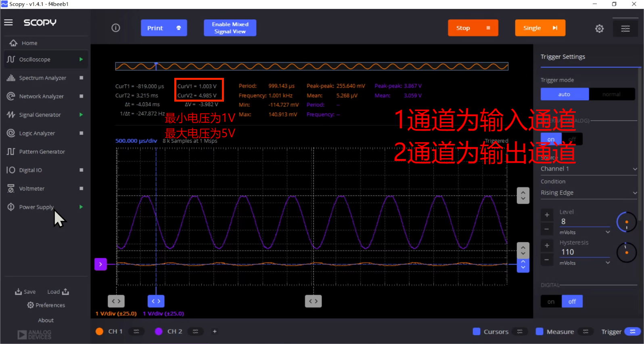
Task: Click the Digital IO icon
Action: coord(11,170)
